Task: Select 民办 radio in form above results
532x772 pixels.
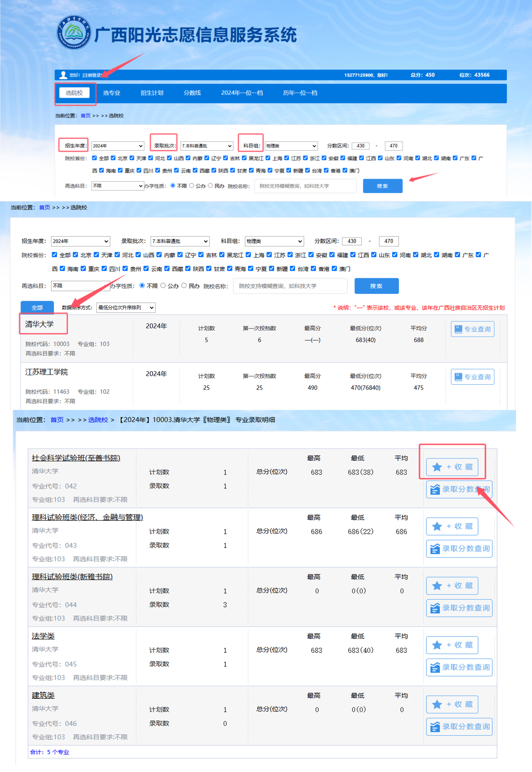Action: click(184, 285)
